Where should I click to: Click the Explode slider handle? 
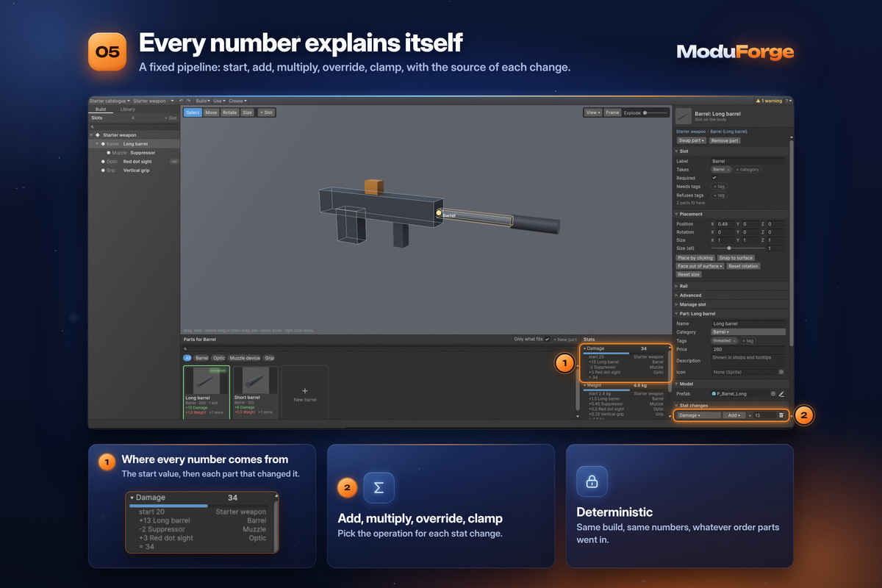[x=645, y=113]
